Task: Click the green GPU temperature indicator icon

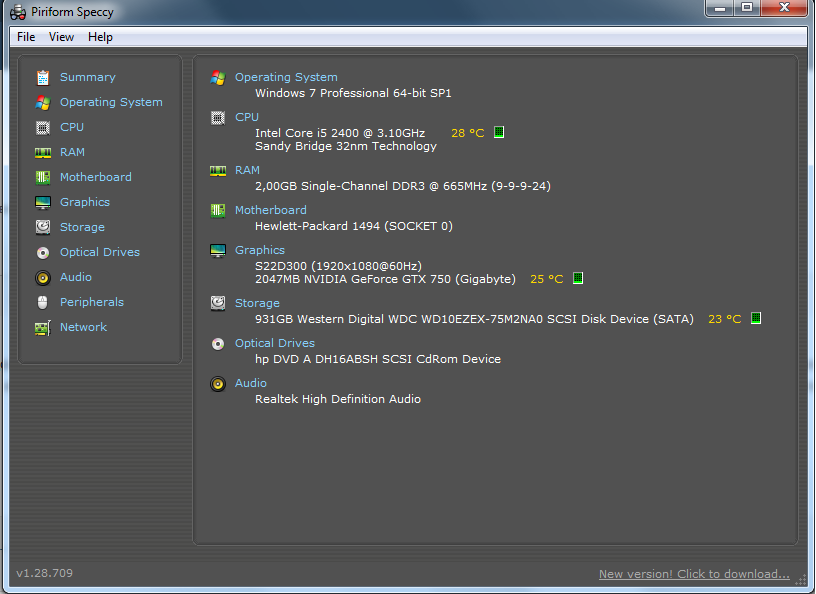Action: click(578, 278)
